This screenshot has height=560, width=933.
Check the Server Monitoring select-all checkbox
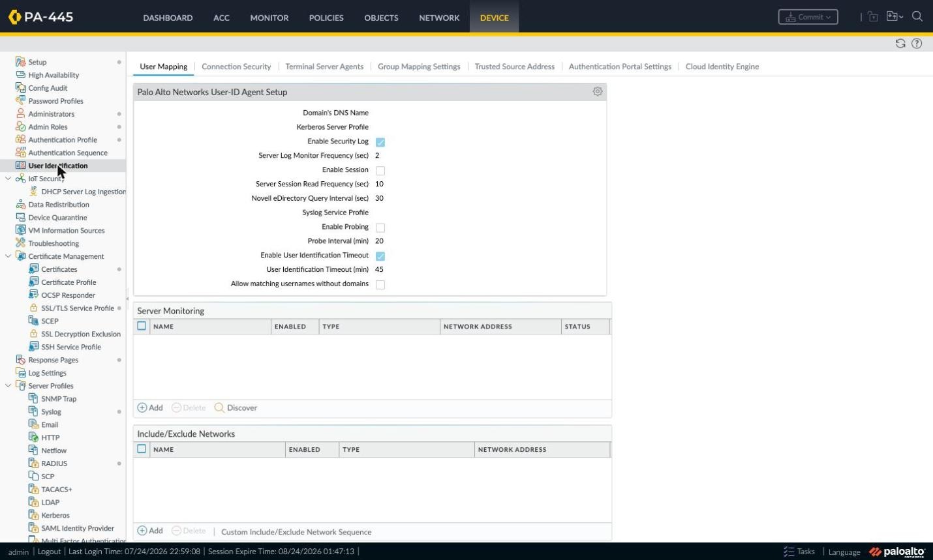tap(142, 326)
